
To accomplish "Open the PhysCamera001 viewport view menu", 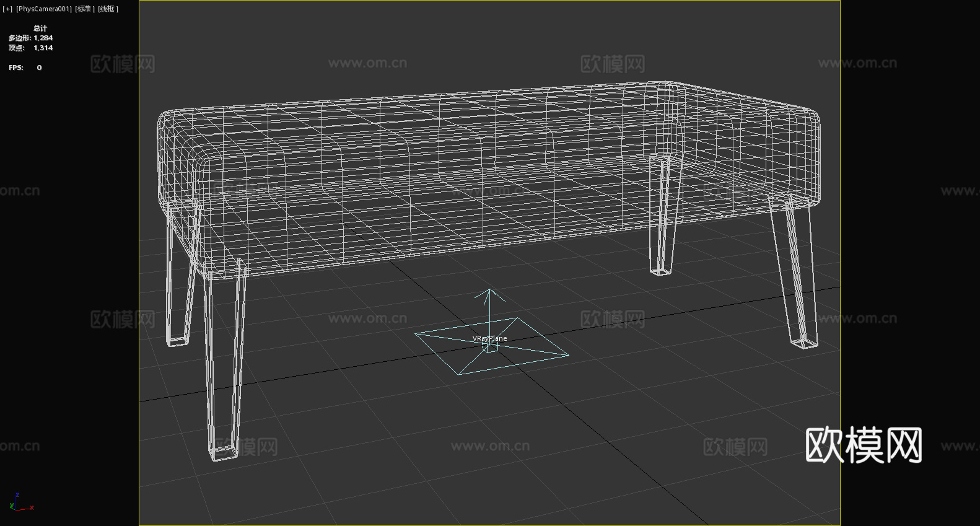I will click(44, 9).
